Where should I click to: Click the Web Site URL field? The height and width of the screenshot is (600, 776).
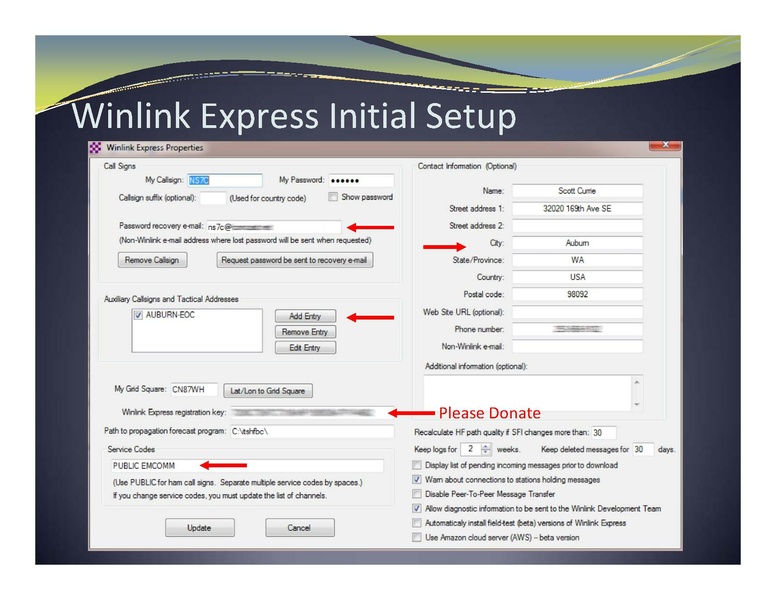[x=577, y=312]
